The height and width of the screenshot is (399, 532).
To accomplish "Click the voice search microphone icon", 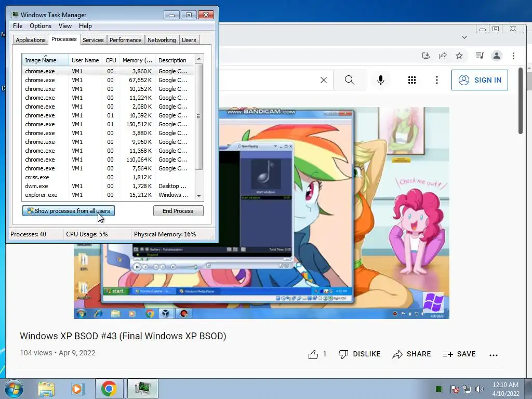I will (x=381, y=80).
